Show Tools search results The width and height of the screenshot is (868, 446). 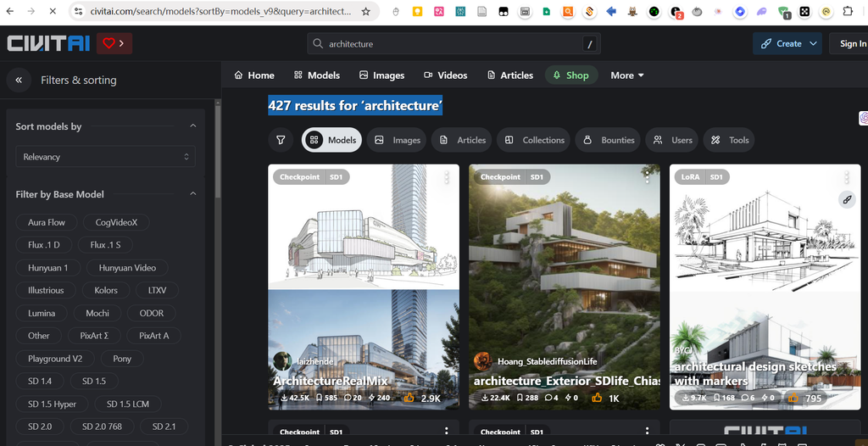point(729,140)
